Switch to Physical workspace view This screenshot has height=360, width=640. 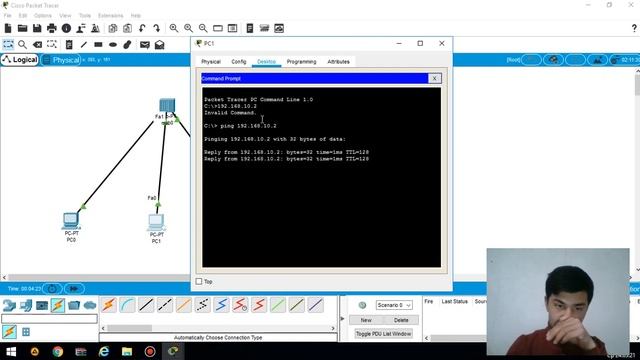click(61, 60)
